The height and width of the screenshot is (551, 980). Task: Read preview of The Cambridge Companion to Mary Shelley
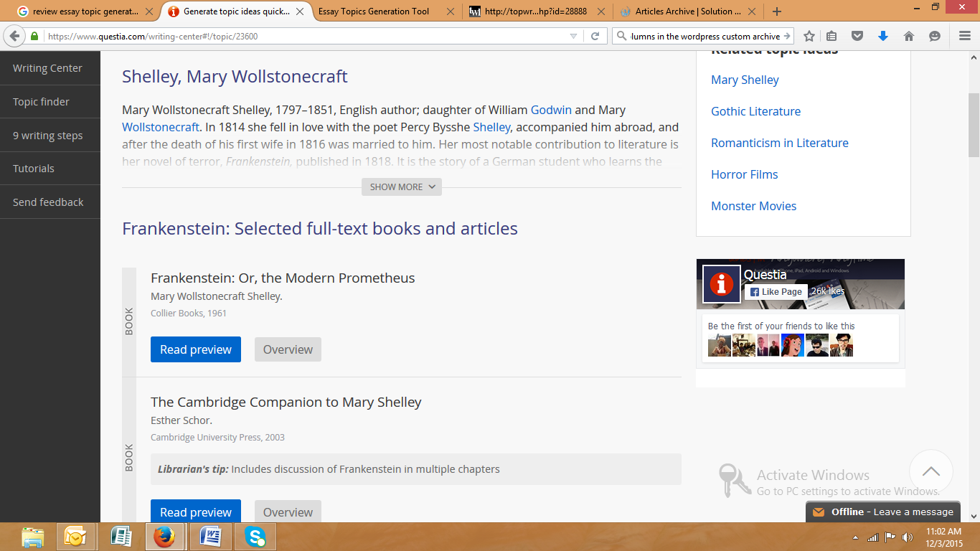click(x=196, y=512)
